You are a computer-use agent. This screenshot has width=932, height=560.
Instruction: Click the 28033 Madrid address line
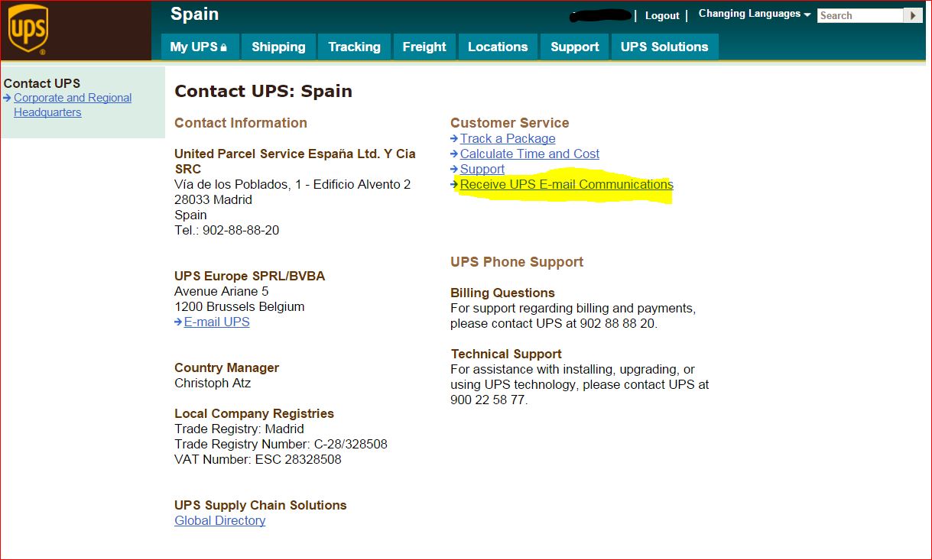tap(213, 199)
